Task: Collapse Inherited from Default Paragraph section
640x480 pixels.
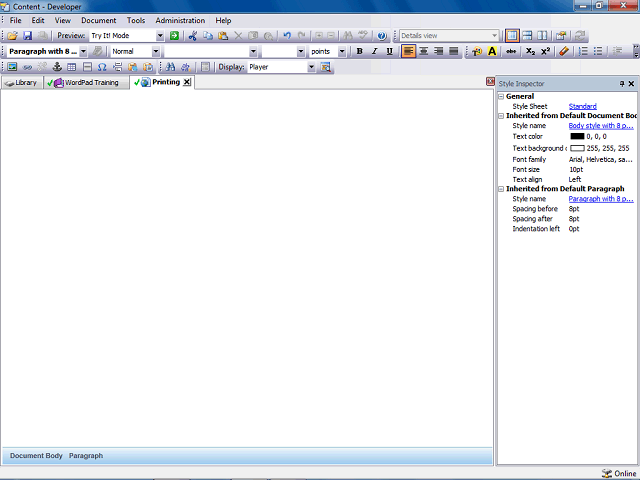Action: (501, 189)
